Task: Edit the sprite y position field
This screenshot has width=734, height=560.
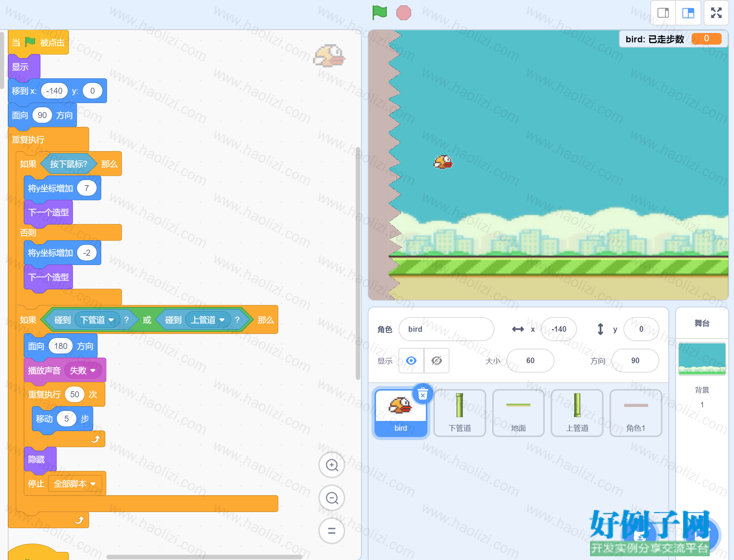Action: (x=641, y=329)
